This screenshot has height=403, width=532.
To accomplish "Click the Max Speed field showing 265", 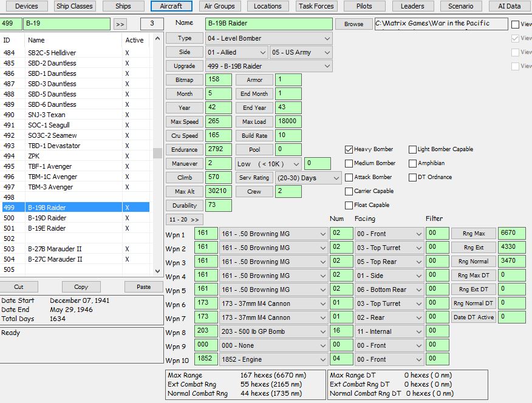I will (x=219, y=121).
